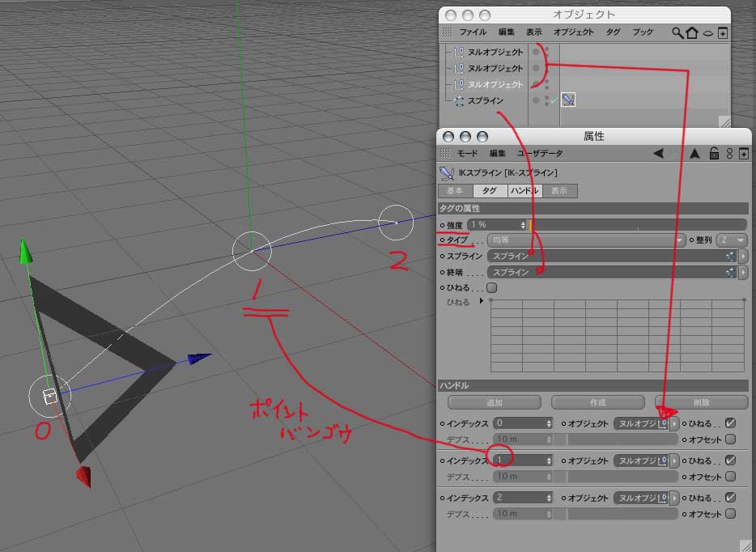756x552 pixels.
Task: Click the home icon in オブジェクト manager
Action: [x=692, y=33]
